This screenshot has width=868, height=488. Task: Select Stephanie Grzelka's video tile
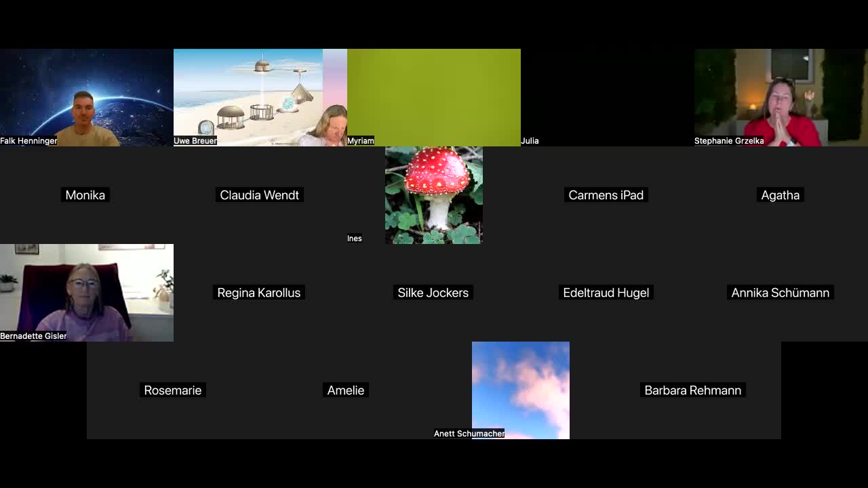click(781, 98)
